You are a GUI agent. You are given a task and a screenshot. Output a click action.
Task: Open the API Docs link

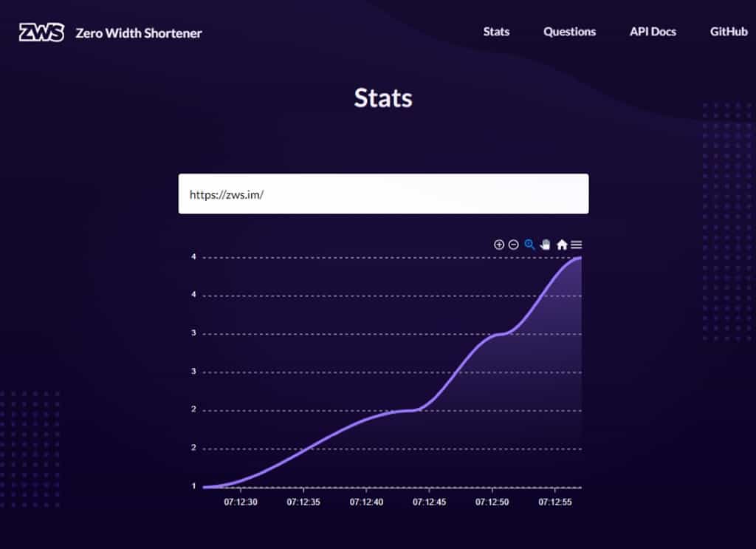(x=653, y=31)
